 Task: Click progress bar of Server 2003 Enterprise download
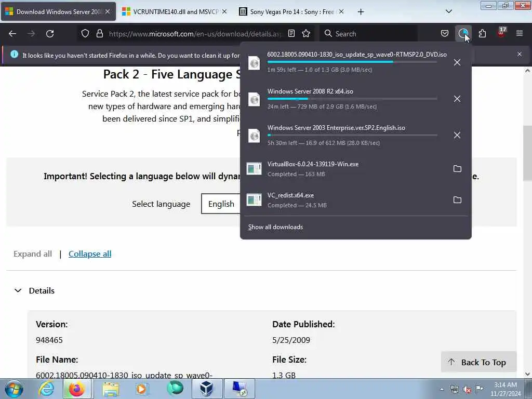tap(352, 135)
